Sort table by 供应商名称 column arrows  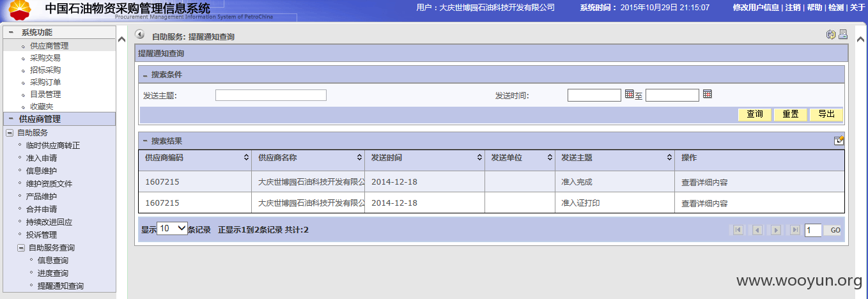[x=360, y=157]
